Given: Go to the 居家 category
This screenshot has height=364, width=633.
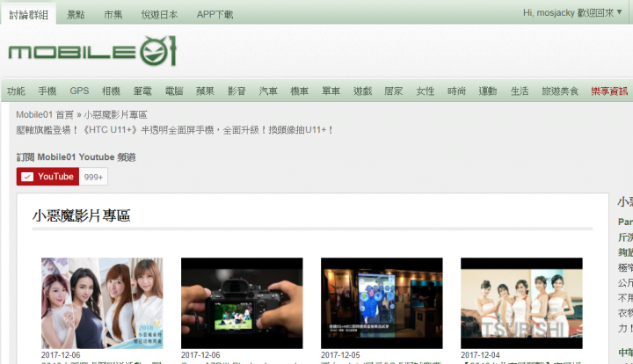Looking at the screenshot, I should [394, 91].
